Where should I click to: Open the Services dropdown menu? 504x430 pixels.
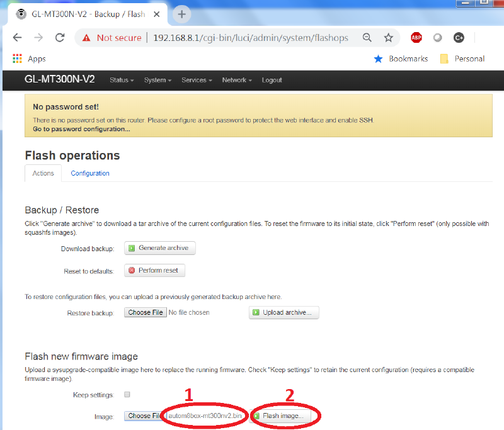coord(197,80)
